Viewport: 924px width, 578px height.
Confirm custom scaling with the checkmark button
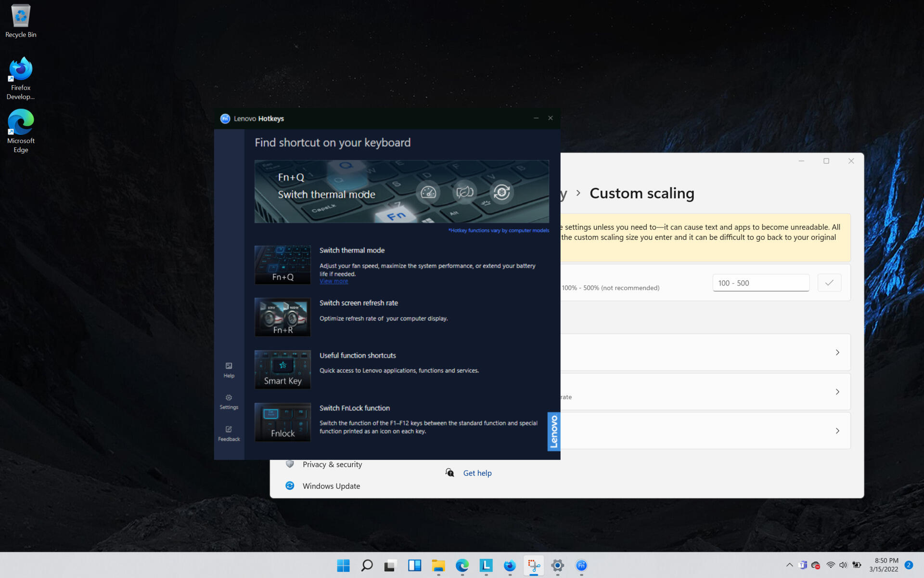pos(829,283)
